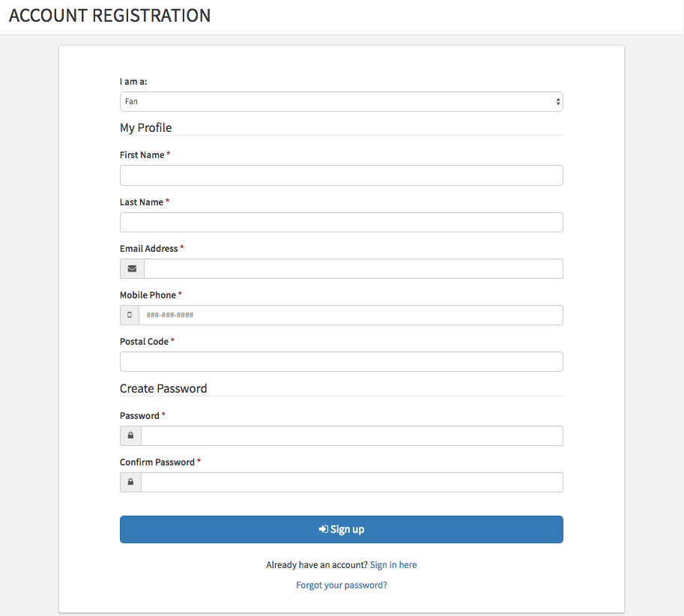Focus the Password entry field
This screenshot has height=616, width=684.
click(x=352, y=436)
